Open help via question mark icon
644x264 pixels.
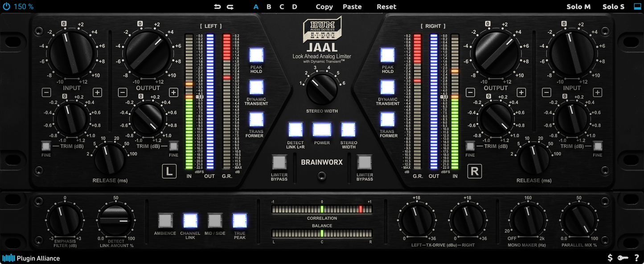tap(636, 258)
